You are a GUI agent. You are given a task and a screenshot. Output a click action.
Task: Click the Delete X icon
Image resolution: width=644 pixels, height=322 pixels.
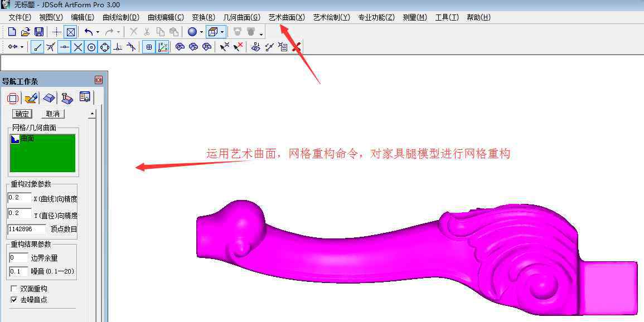click(x=133, y=32)
